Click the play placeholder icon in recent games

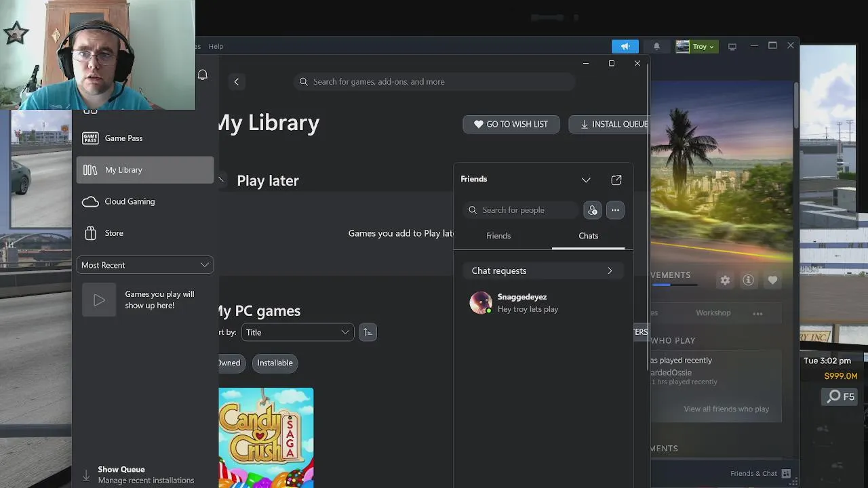tap(99, 300)
